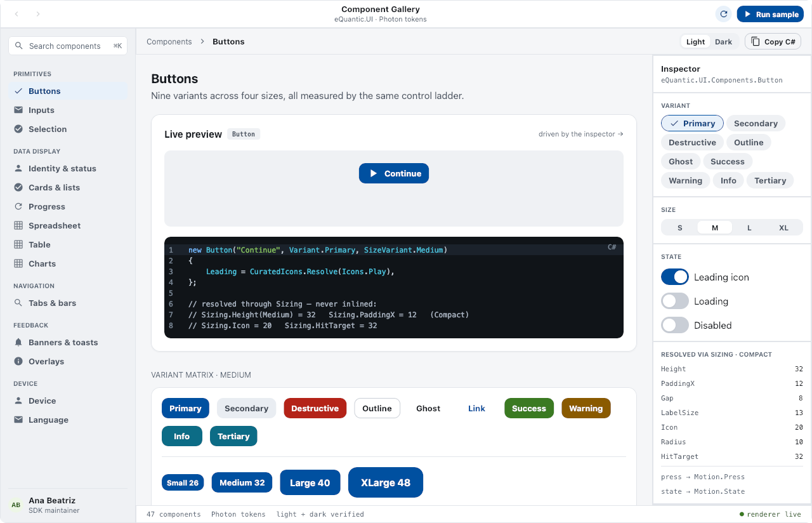This screenshot has height=523, width=812.
Task: Click the forward navigation arrow icon
Action: pyautogui.click(x=38, y=14)
